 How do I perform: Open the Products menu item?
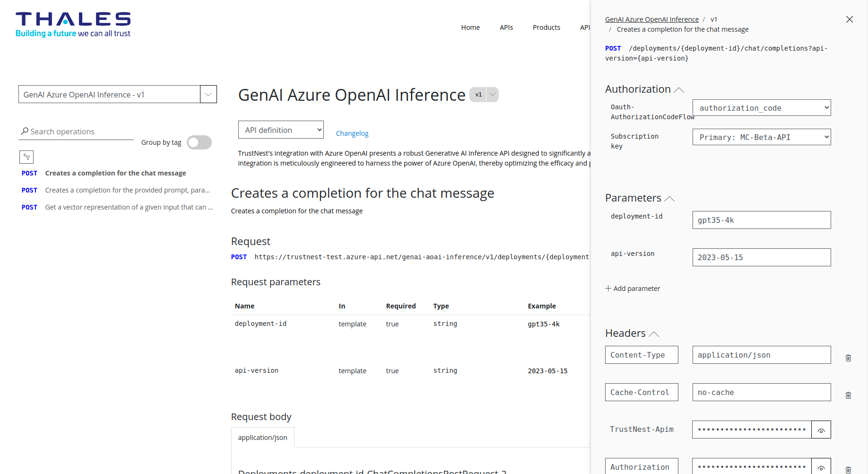pos(547,27)
